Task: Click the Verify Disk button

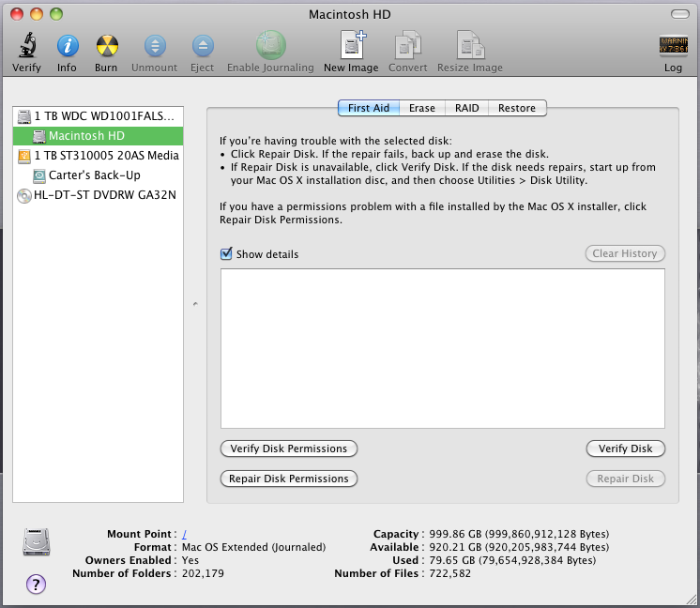Action: pyautogui.click(x=626, y=448)
